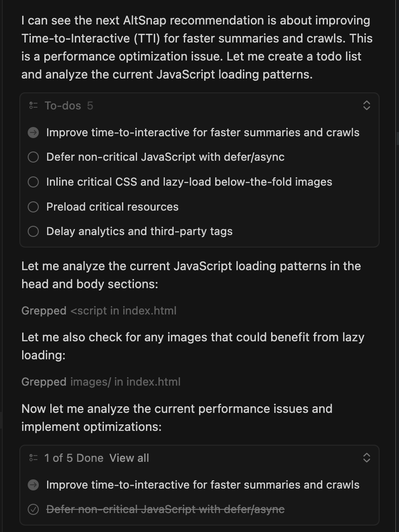Check the 'Inline critical CSS' to-do circle
The height and width of the screenshot is (532, 399).
pos(33,182)
